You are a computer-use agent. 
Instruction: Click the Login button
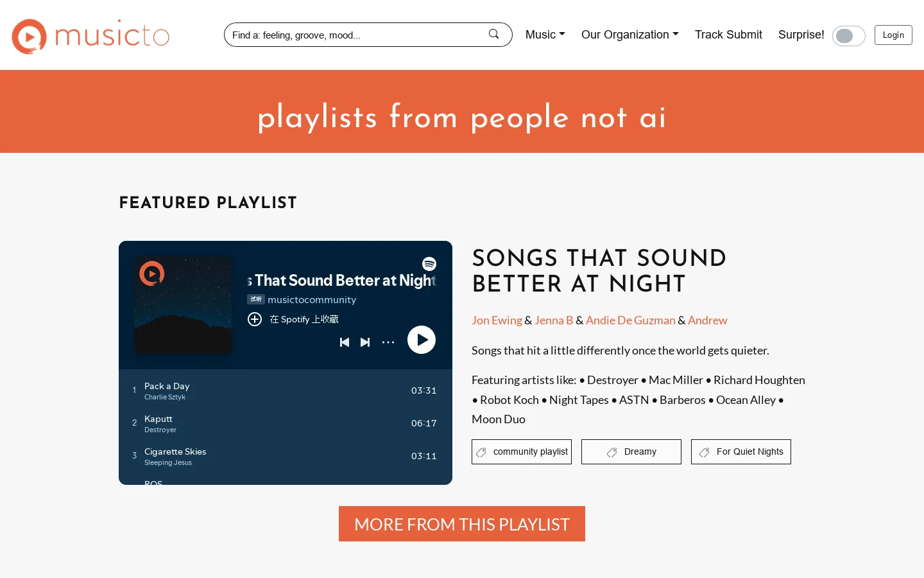pyautogui.click(x=893, y=35)
